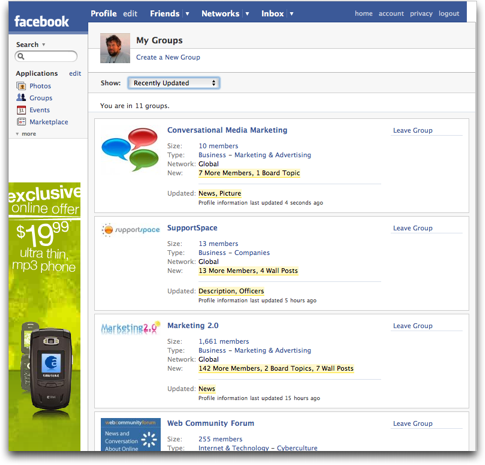Expand the Search options arrow
The width and height of the screenshot is (485, 465).
[44, 44]
